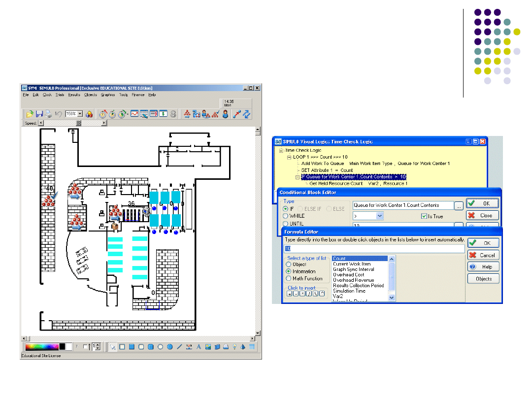
Task: Open the results graph chart icon
Action: click(134, 114)
